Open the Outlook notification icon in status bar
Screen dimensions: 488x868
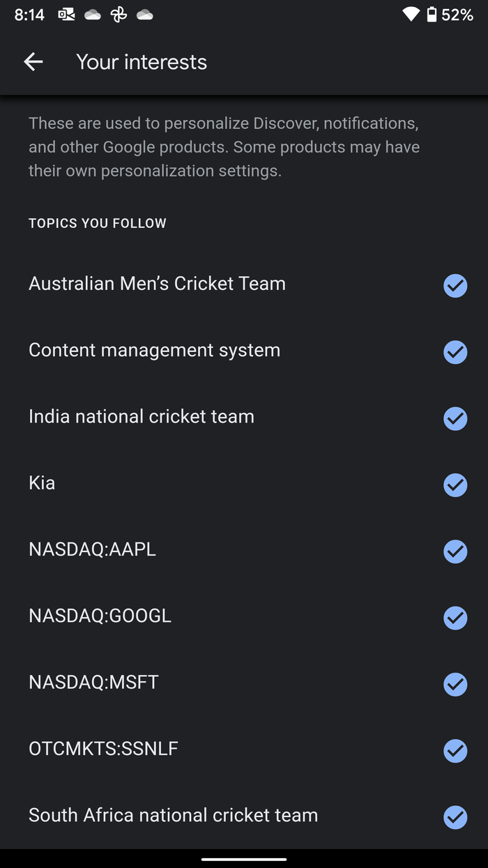click(66, 15)
